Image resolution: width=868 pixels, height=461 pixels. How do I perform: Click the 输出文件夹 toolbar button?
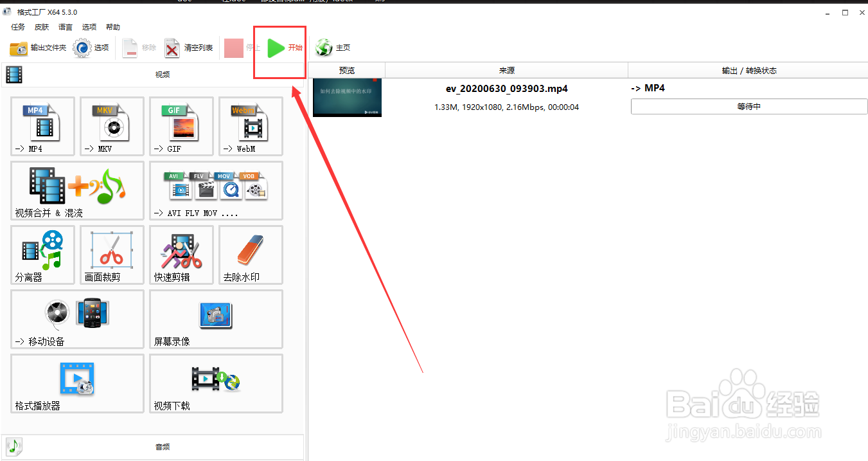[x=38, y=48]
